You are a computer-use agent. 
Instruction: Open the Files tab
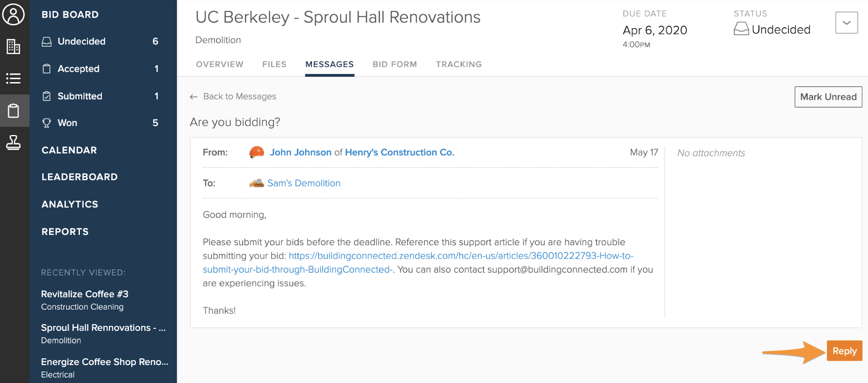tap(274, 65)
